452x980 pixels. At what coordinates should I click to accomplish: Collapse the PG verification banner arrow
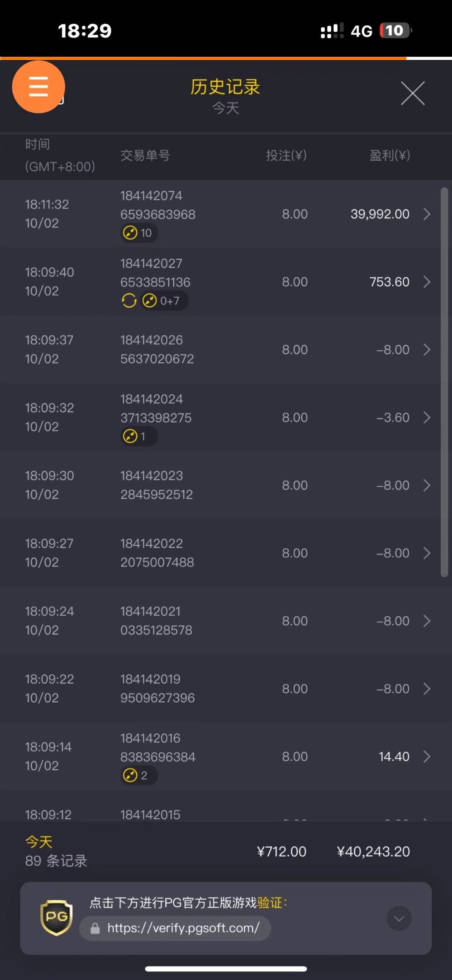[x=399, y=918]
